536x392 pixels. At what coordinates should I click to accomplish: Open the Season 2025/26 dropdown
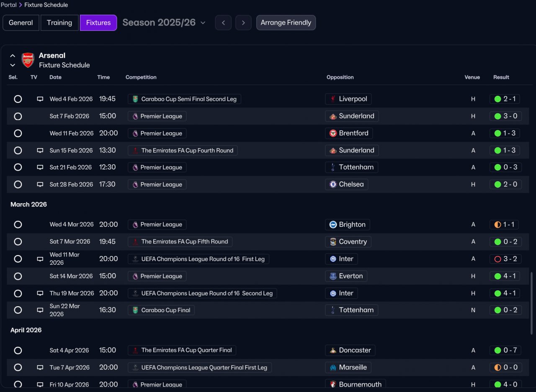(x=164, y=23)
